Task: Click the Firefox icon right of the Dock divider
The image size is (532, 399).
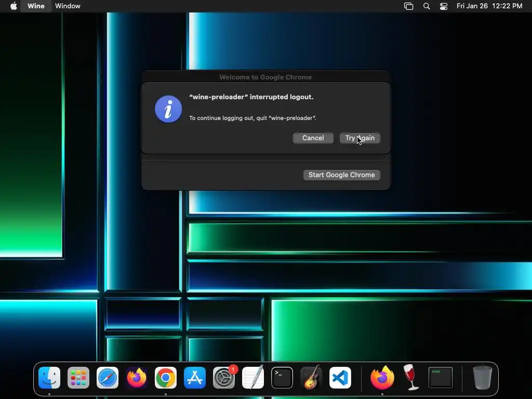Action: [x=382, y=378]
